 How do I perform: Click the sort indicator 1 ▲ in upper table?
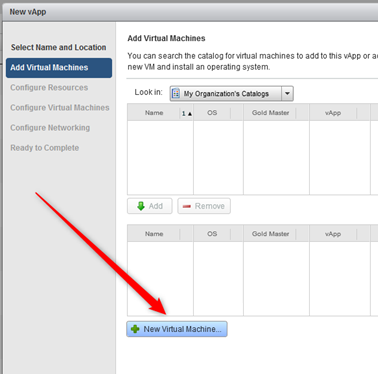tap(187, 113)
